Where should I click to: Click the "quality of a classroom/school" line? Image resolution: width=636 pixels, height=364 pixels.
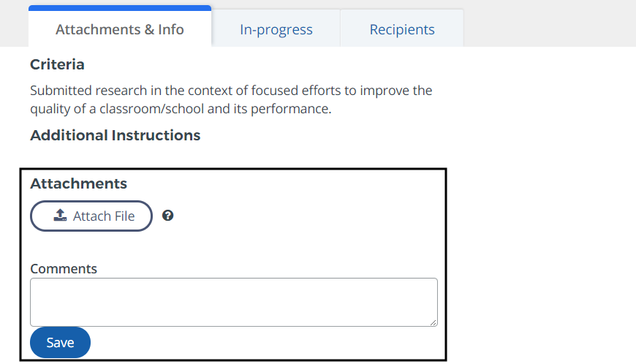(x=181, y=110)
